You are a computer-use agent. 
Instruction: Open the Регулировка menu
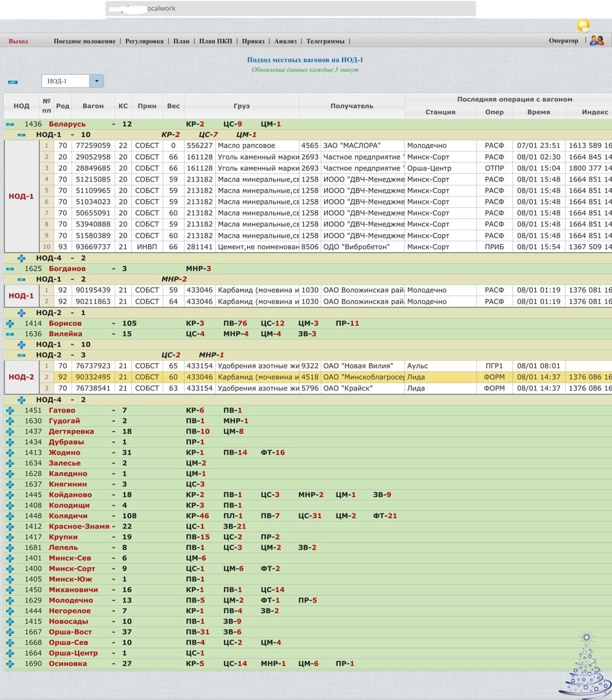coord(144,41)
